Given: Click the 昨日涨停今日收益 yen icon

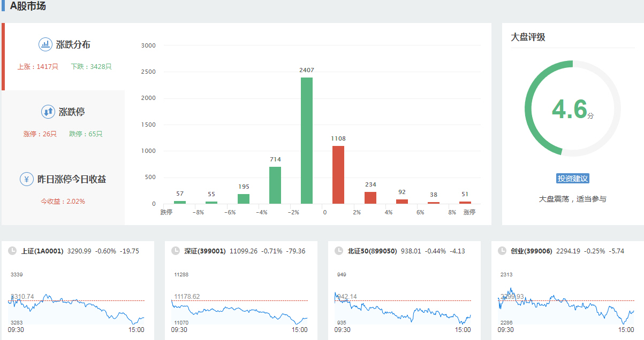Looking at the screenshot, I should point(27,179).
